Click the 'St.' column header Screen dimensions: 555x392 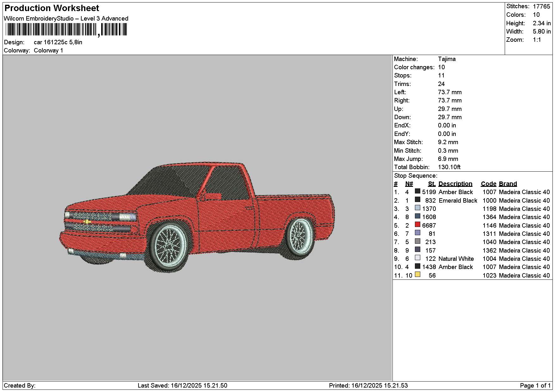(432, 184)
